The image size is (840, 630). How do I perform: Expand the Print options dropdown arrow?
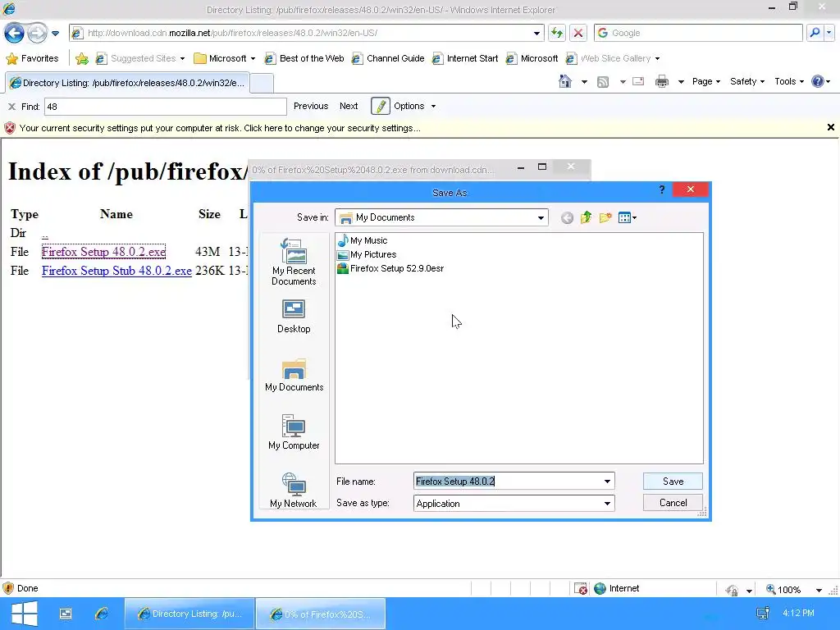681,82
